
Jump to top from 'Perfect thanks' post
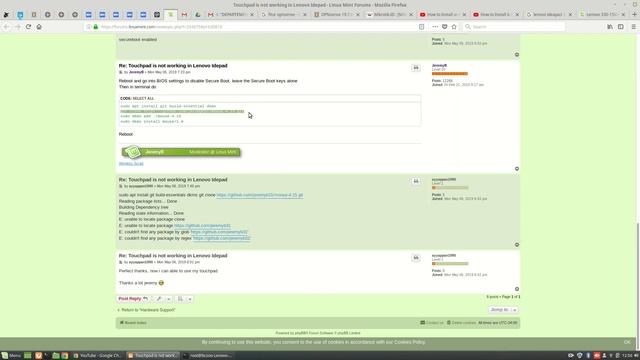point(517,289)
